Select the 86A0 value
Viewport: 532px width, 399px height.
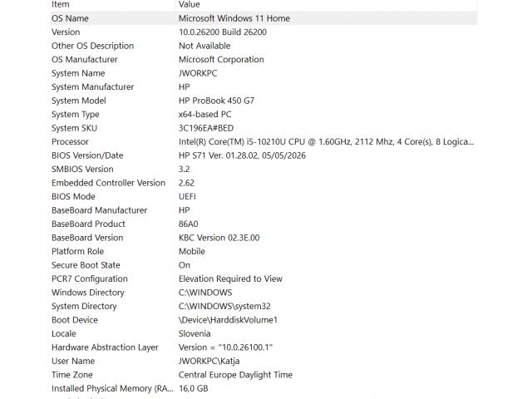pyautogui.click(x=189, y=224)
